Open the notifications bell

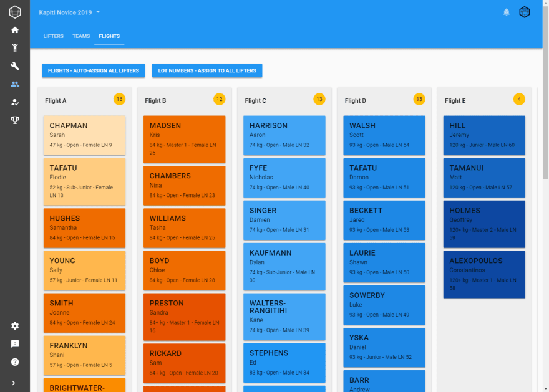click(507, 12)
